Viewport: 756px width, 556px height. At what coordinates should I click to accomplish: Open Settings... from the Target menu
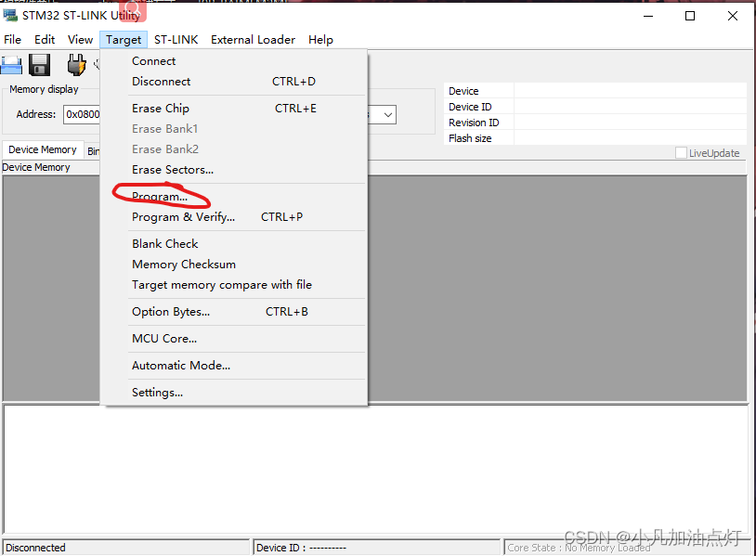point(234,393)
